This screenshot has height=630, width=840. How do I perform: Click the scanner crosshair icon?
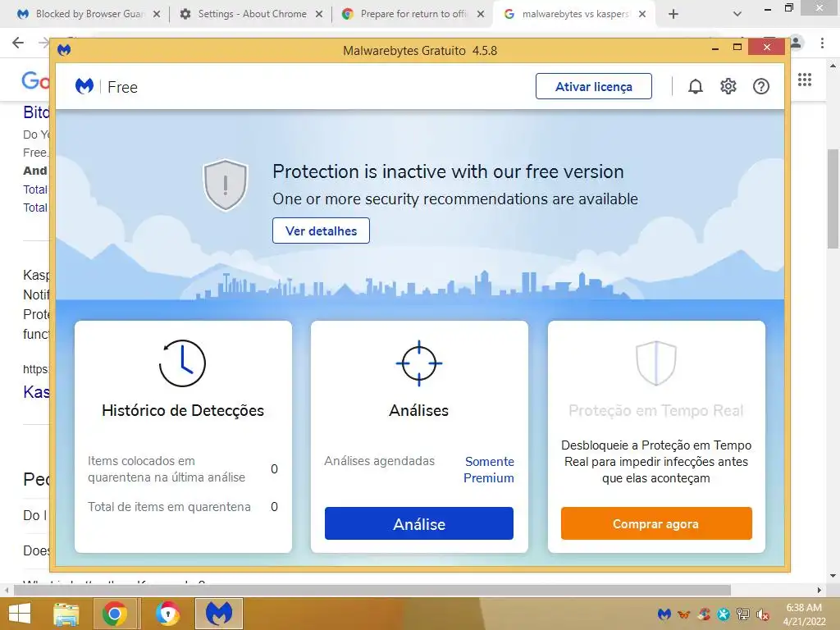point(419,363)
